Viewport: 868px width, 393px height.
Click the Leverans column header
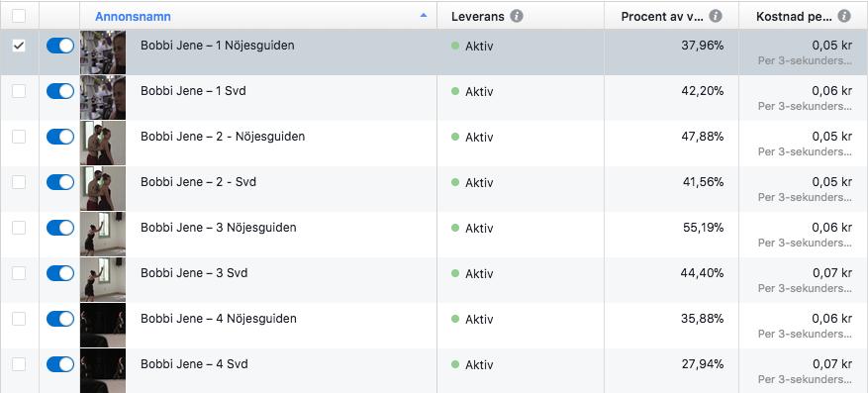click(x=478, y=17)
